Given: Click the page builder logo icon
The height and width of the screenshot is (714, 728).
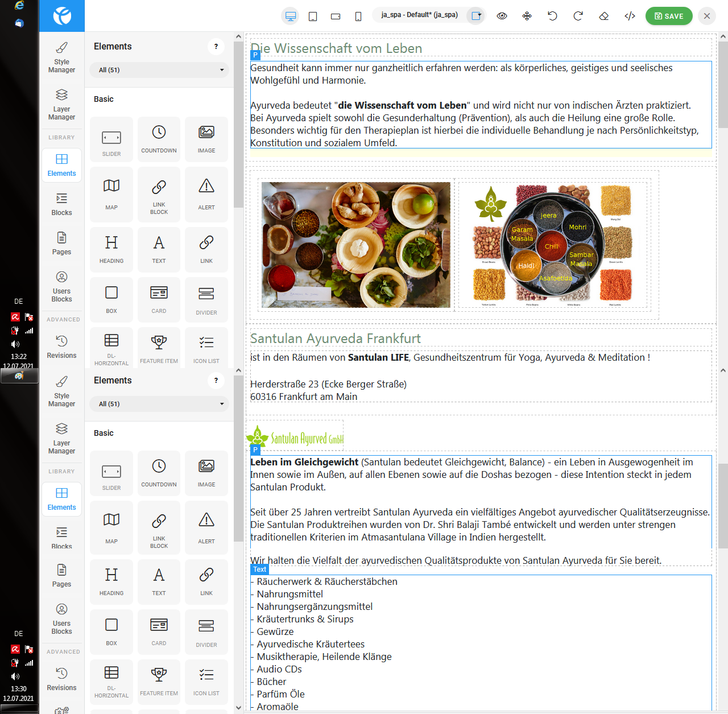Looking at the screenshot, I should click(x=62, y=16).
